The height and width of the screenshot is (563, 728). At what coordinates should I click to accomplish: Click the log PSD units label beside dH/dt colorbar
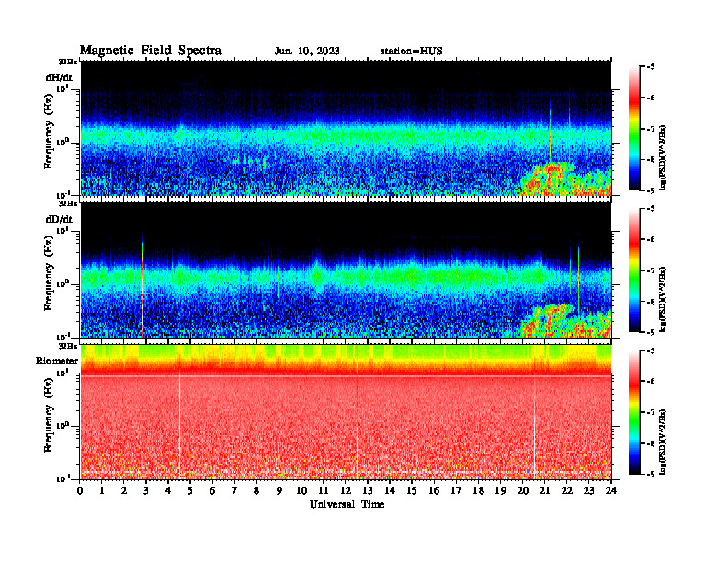(663, 157)
